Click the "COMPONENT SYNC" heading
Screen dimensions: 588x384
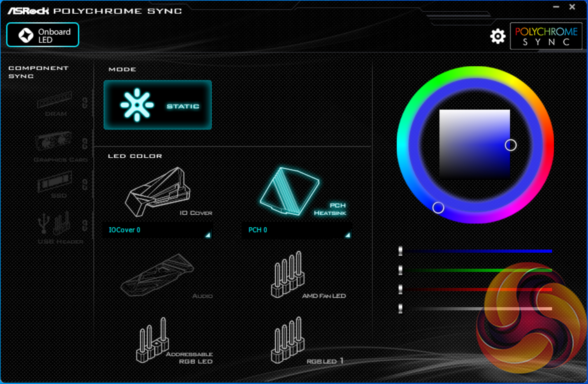pyautogui.click(x=38, y=72)
